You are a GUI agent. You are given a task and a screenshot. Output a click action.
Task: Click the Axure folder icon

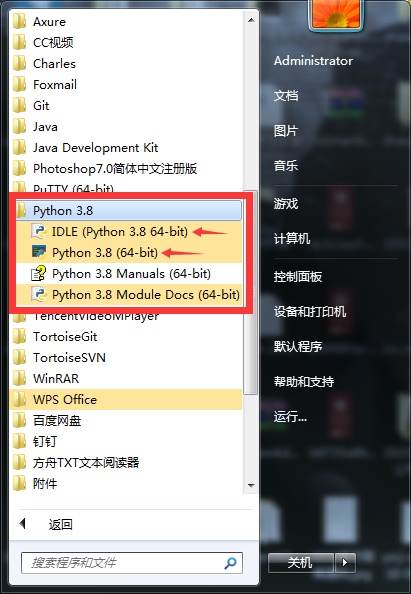19,21
